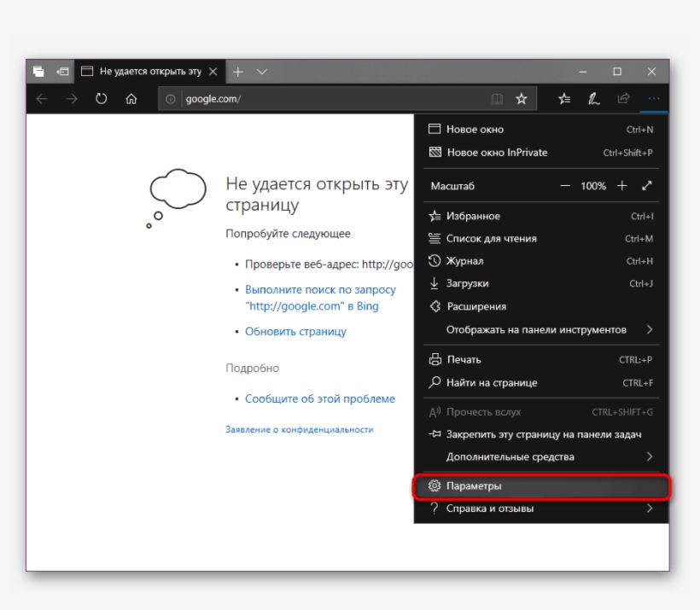Open 'Загрузки' downloads entry
The height and width of the screenshot is (610, 700).
click(x=541, y=283)
